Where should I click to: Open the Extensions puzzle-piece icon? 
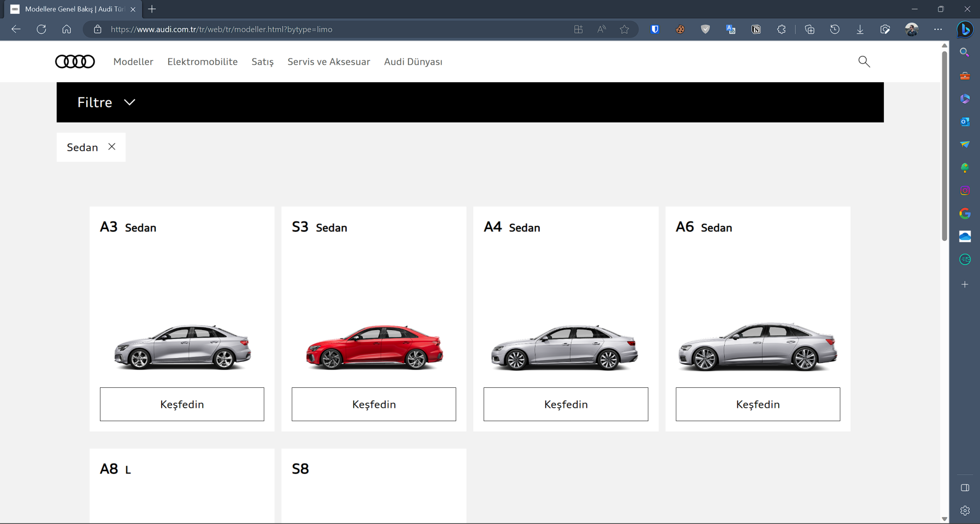click(781, 29)
